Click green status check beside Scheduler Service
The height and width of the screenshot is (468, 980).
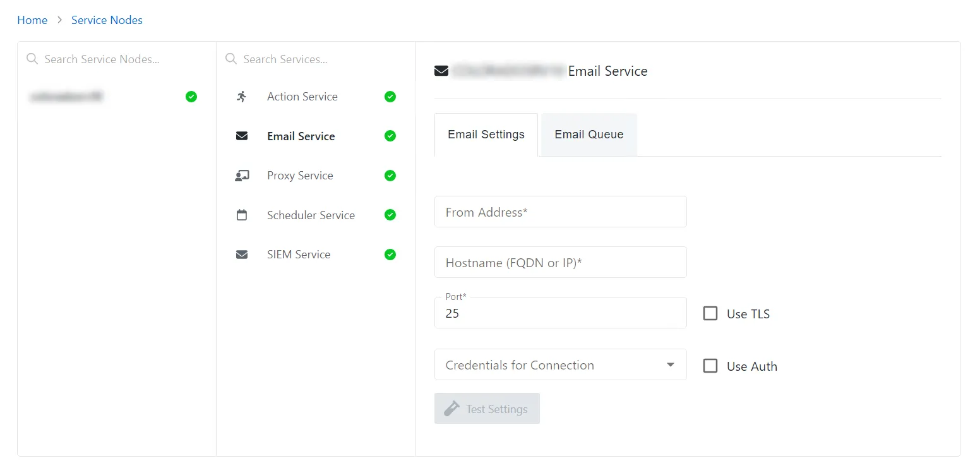click(390, 215)
